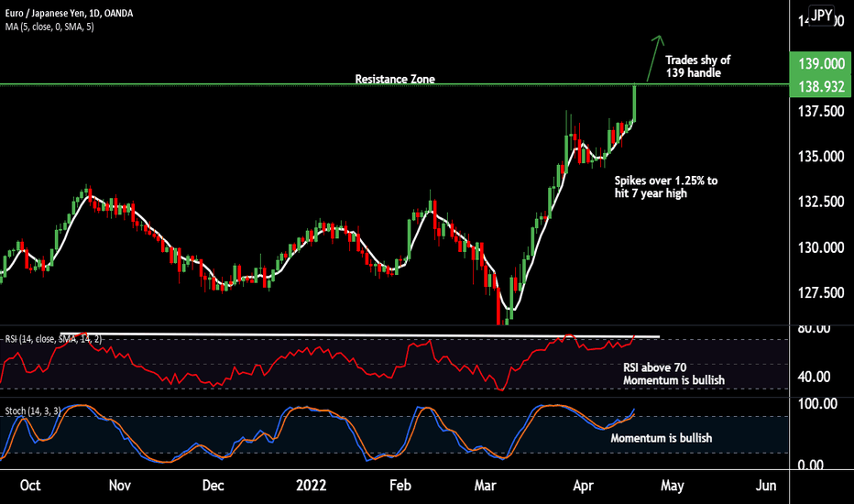Click the 138.932 current price tag
This screenshot has height=504, width=854.
click(821, 87)
